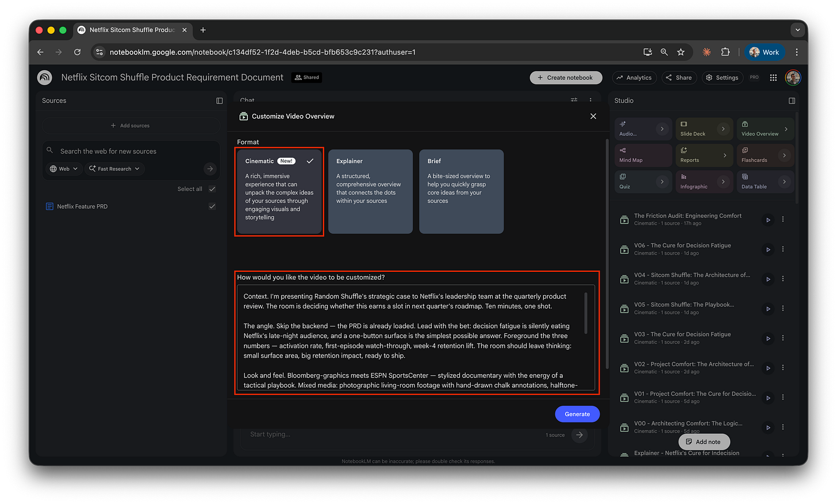Click the Generate button
The image size is (837, 504).
pyautogui.click(x=577, y=414)
